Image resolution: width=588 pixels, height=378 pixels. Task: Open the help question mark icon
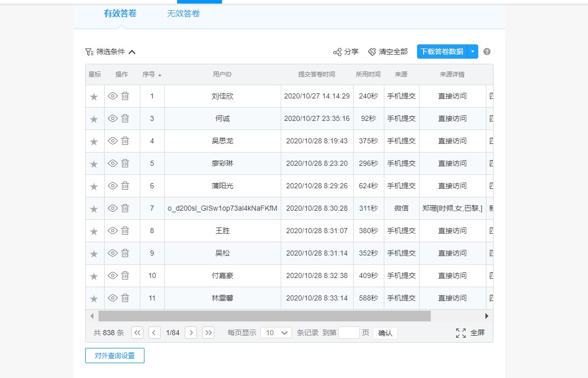pyautogui.click(x=486, y=51)
